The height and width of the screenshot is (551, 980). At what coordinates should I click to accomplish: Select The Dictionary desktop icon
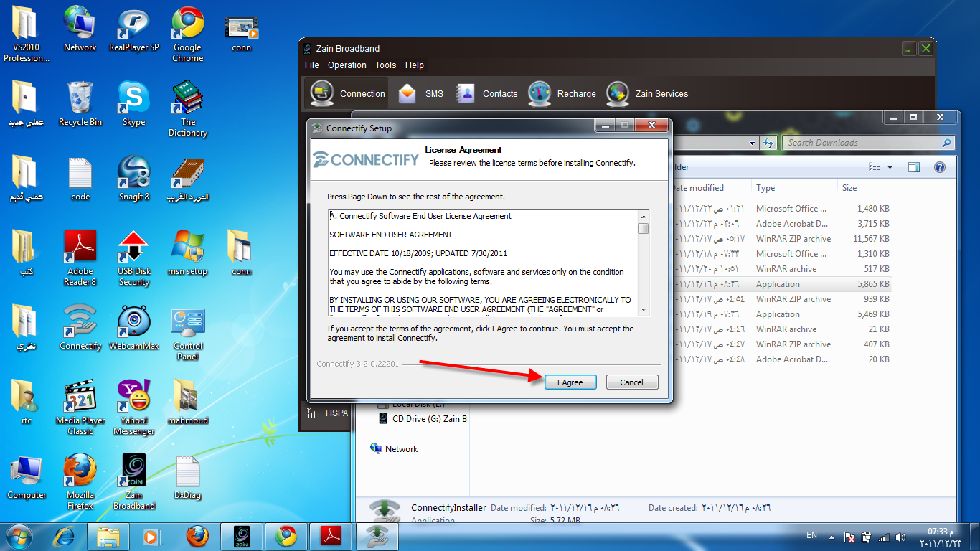188,109
